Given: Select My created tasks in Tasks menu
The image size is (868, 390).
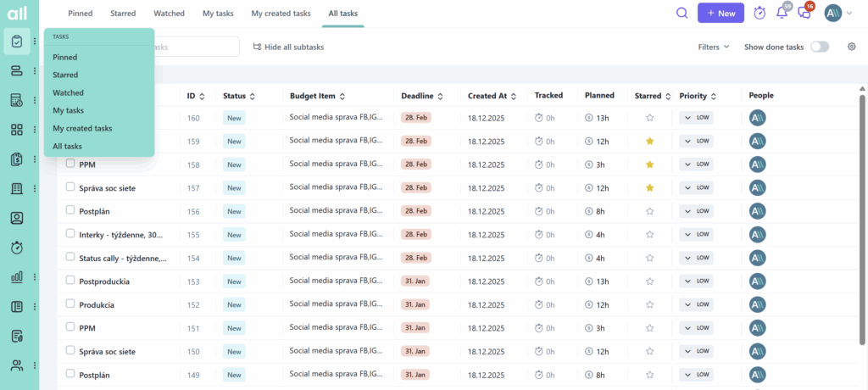Looking at the screenshot, I should coord(82,128).
